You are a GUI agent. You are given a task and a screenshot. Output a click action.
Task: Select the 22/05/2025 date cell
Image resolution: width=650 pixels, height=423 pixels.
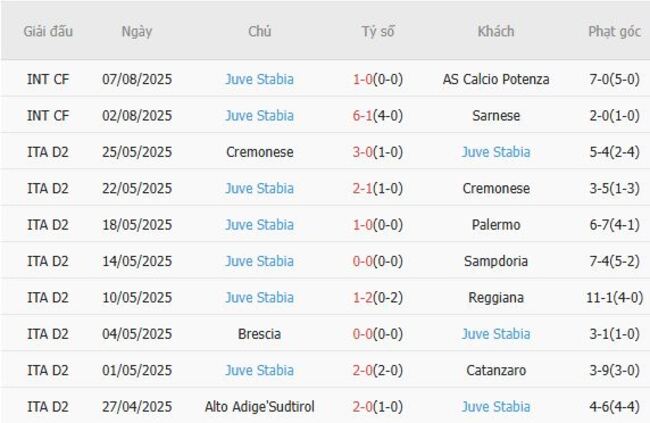click(x=137, y=188)
